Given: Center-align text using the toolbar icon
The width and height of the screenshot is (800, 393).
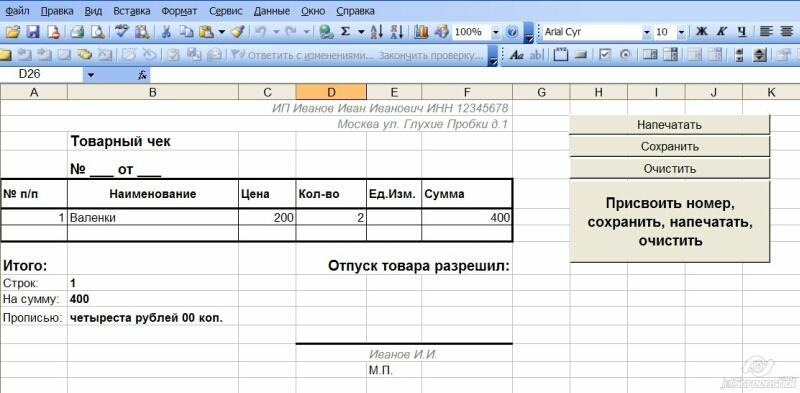Looking at the screenshot, I should (x=786, y=32).
